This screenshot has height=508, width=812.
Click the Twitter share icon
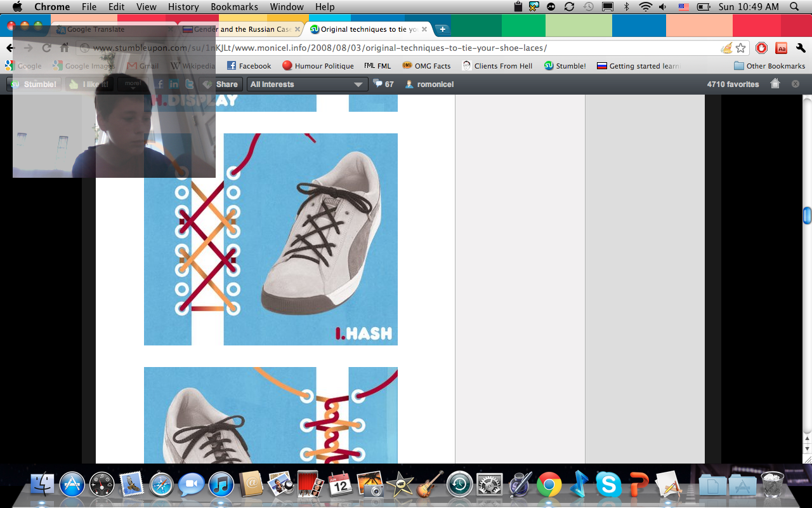[188, 84]
